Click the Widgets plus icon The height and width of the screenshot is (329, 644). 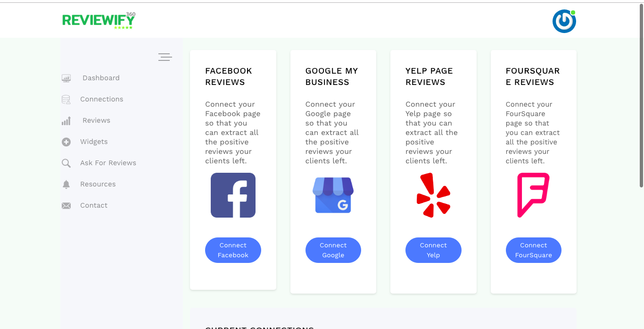tap(66, 142)
